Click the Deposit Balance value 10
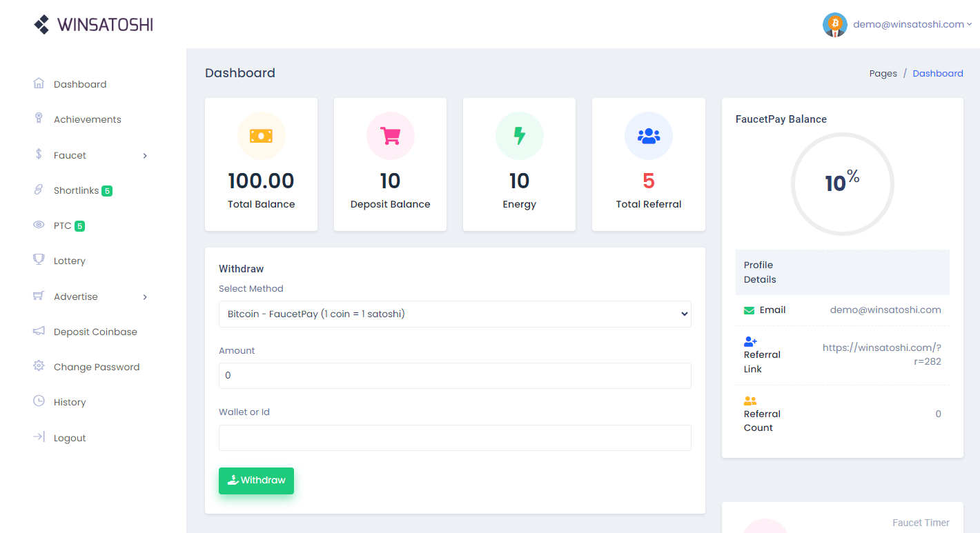Viewport: 980px width, 533px height. 390,181
